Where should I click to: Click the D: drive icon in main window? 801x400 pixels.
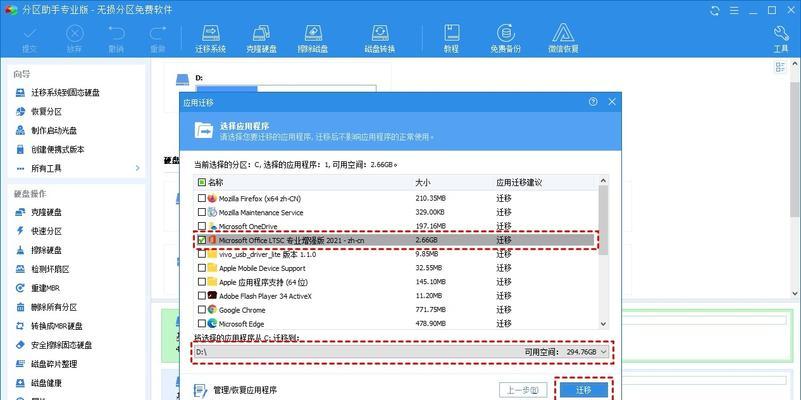[x=182, y=80]
